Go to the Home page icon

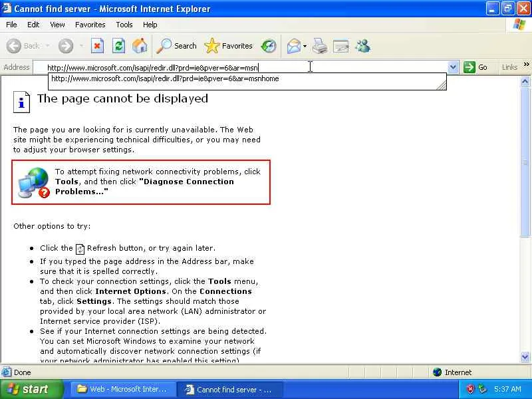click(x=140, y=46)
